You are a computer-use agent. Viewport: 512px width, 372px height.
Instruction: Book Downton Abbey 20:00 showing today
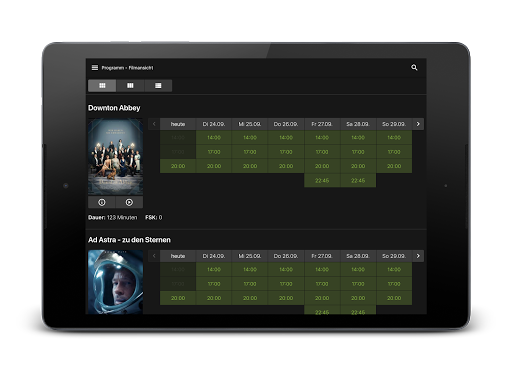pos(178,166)
